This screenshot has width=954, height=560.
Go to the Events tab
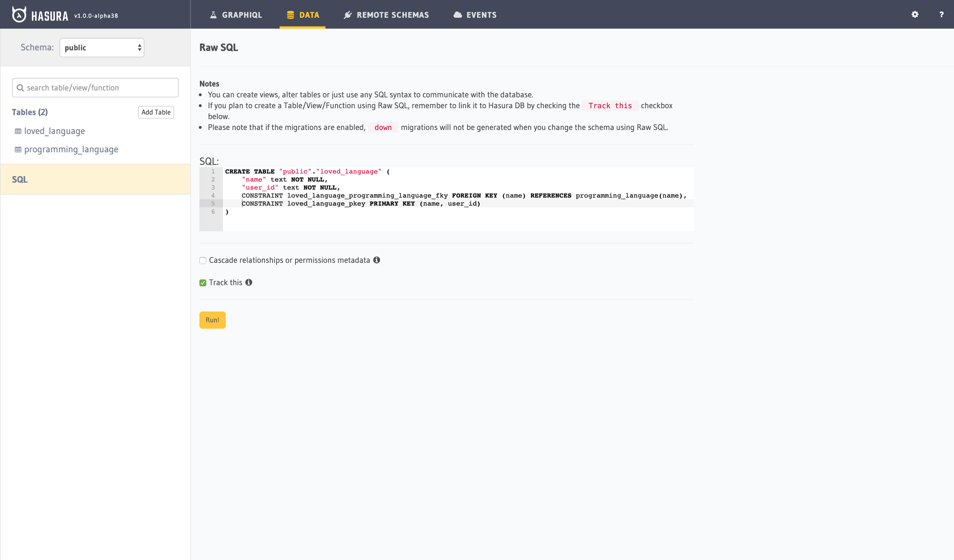pyautogui.click(x=475, y=15)
